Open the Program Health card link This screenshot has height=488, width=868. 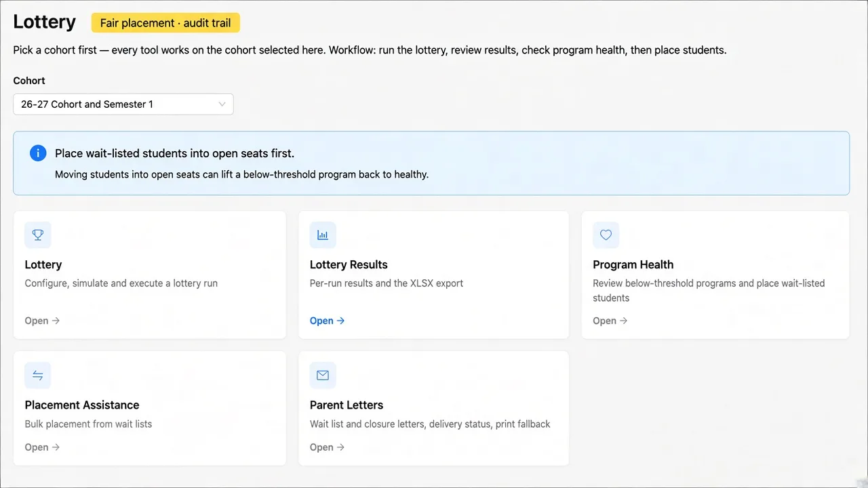[x=610, y=321]
